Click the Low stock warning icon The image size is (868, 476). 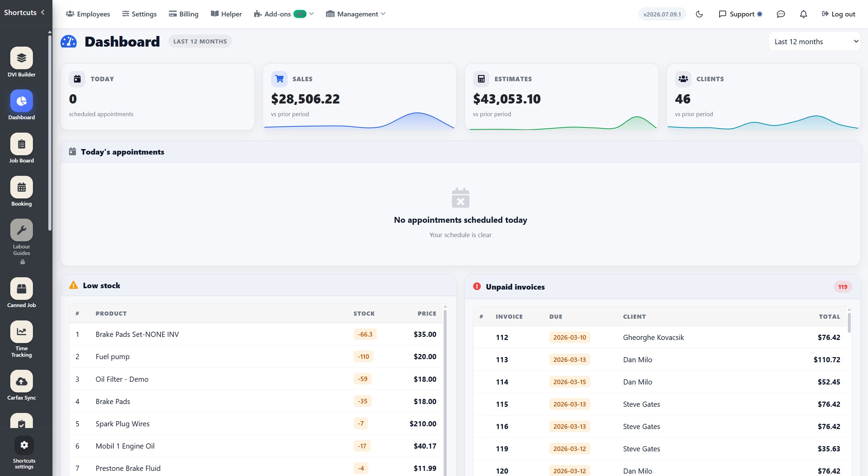(73, 285)
